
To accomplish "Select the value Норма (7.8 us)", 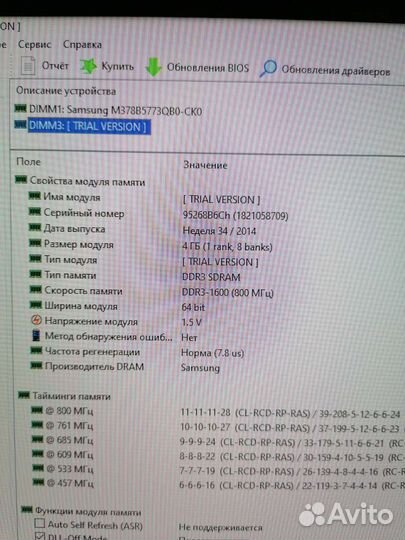I will point(212,353).
